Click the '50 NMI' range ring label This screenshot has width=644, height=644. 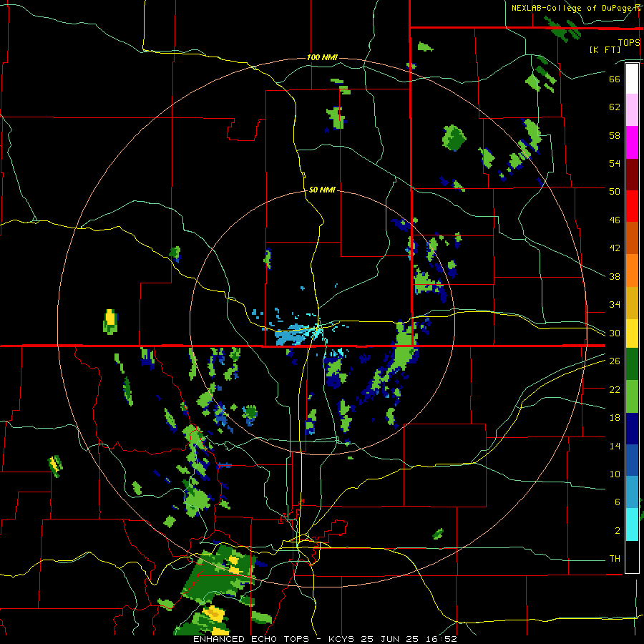[x=322, y=190]
